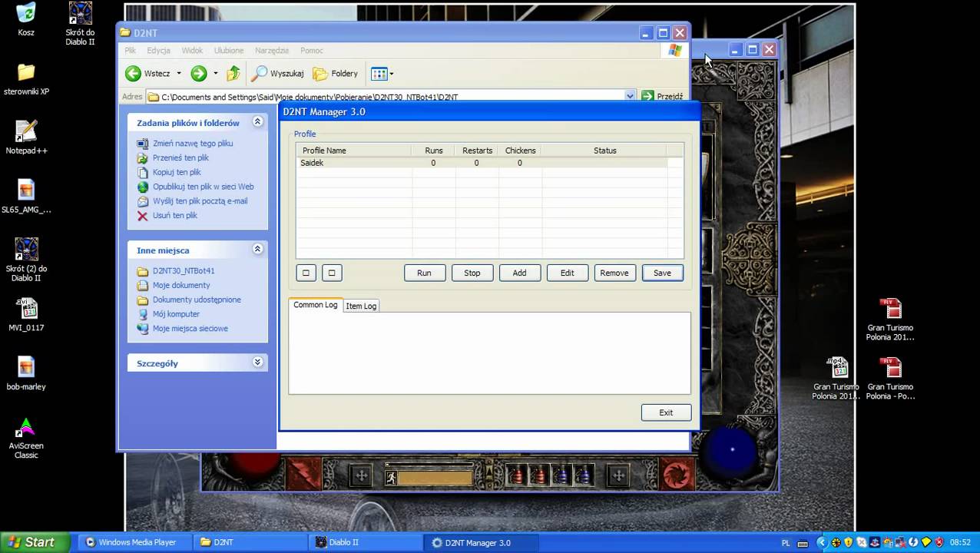Click Run button in D2NT Manager
This screenshot has height=553, width=980.
pyautogui.click(x=424, y=273)
